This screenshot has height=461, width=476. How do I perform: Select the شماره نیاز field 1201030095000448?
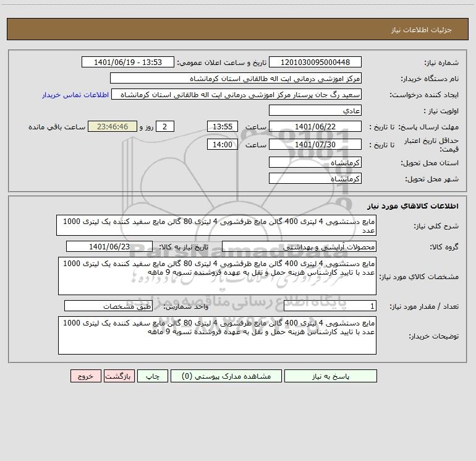pyautogui.click(x=315, y=62)
